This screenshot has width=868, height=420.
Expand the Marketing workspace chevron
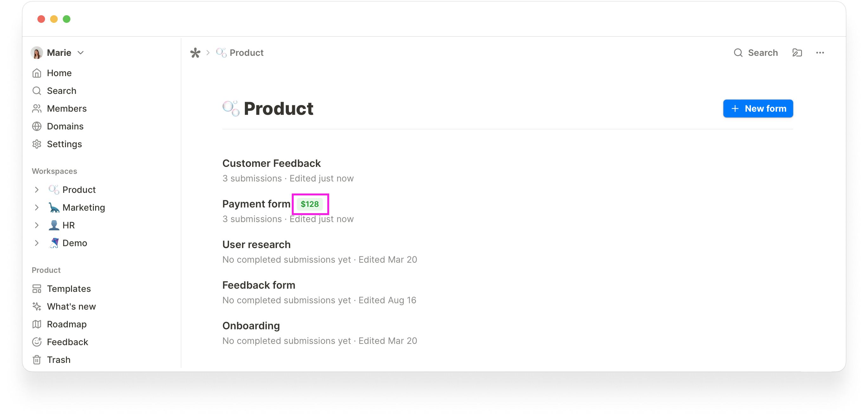tap(37, 208)
